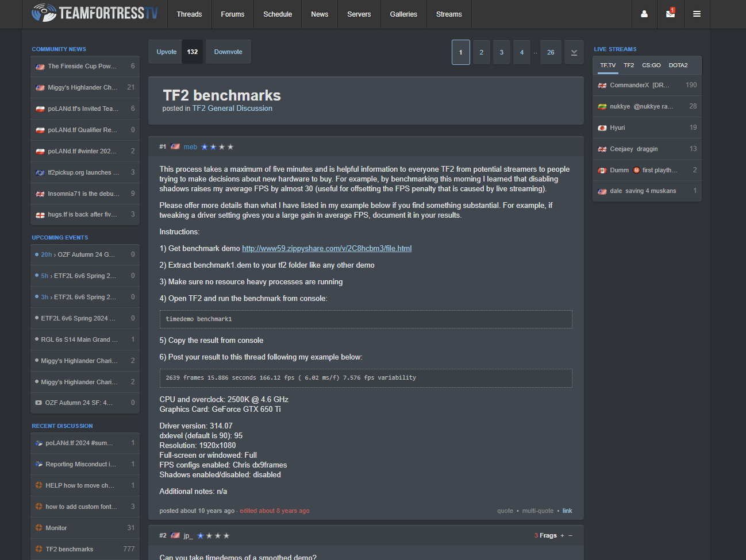Open the Schedule menu

point(278,14)
